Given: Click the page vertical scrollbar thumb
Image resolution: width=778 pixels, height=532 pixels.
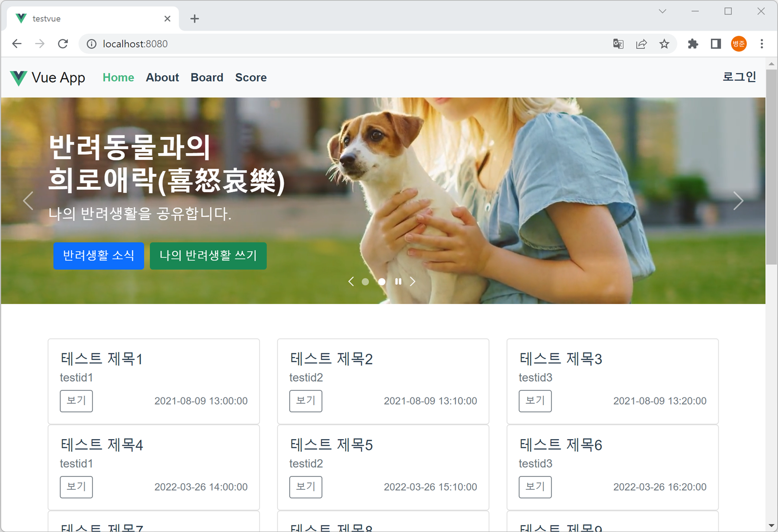Looking at the screenshot, I should [x=771, y=167].
